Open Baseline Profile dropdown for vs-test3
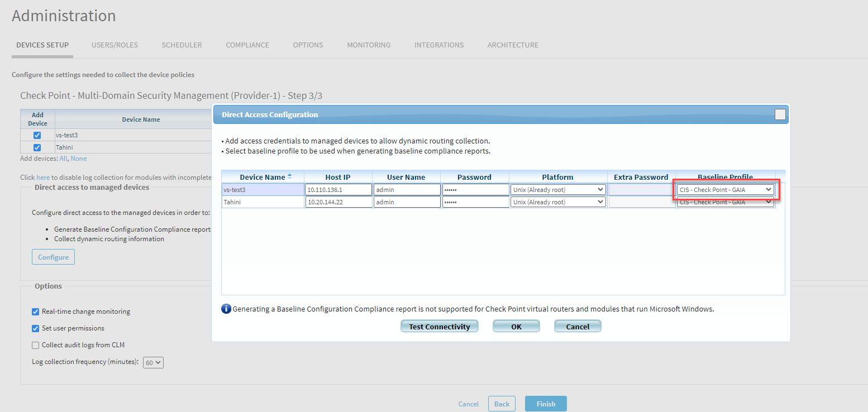The image size is (868, 412). coord(725,190)
